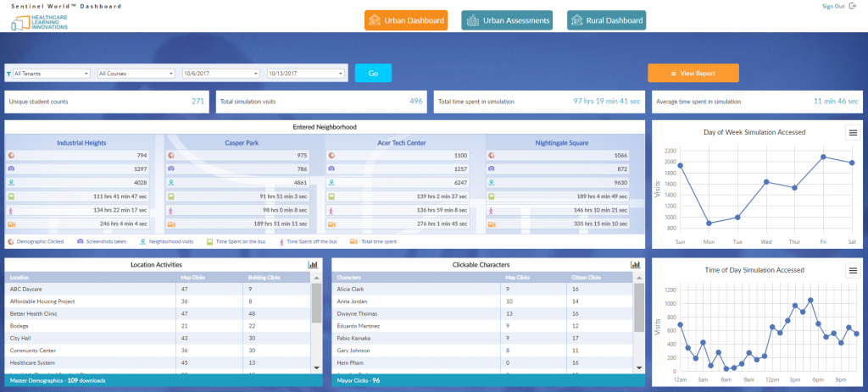
Task: Click the Total time spent legend icon
Action: (353, 241)
